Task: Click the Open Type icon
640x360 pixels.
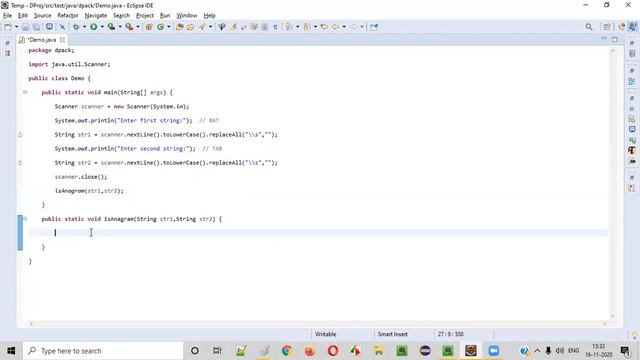Action: point(179,27)
